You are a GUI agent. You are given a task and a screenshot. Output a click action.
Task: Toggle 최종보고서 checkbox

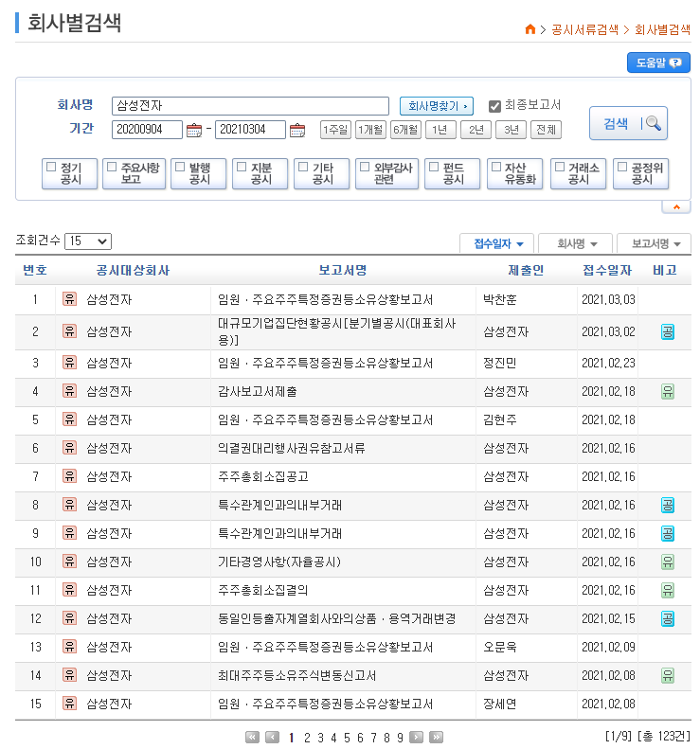494,106
